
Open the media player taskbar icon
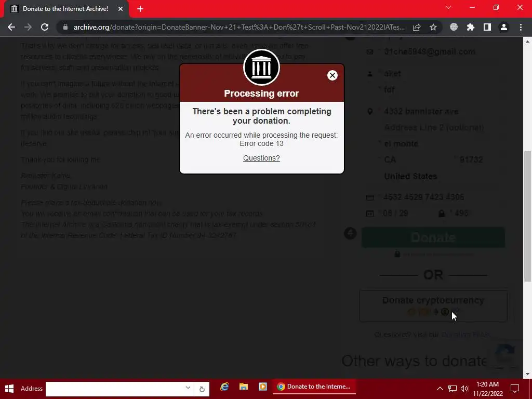(262, 387)
